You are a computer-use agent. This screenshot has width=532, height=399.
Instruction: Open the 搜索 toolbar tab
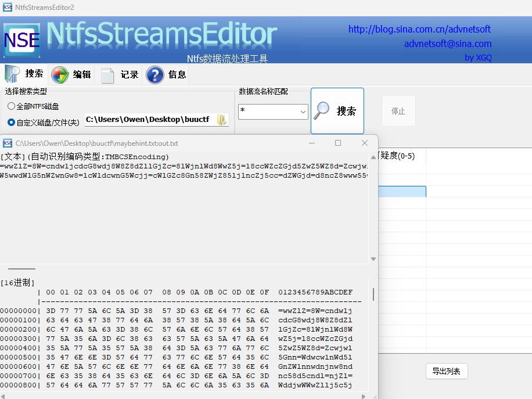click(24, 74)
